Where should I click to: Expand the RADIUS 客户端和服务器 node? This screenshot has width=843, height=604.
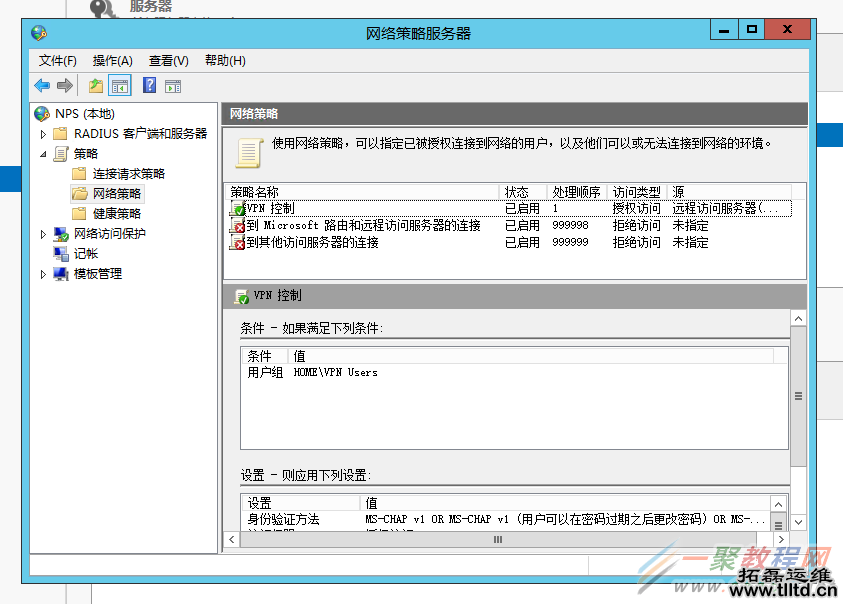(x=42, y=134)
